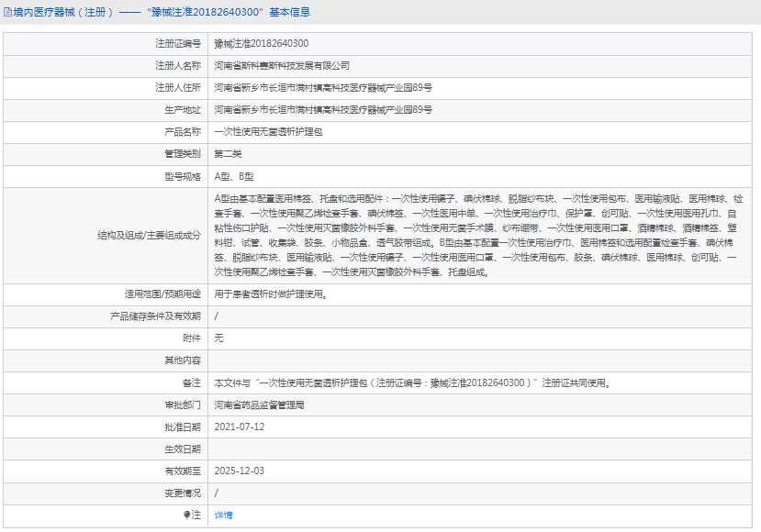Click the 审批部门 label

pyautogui.click(x=183, y=405)
